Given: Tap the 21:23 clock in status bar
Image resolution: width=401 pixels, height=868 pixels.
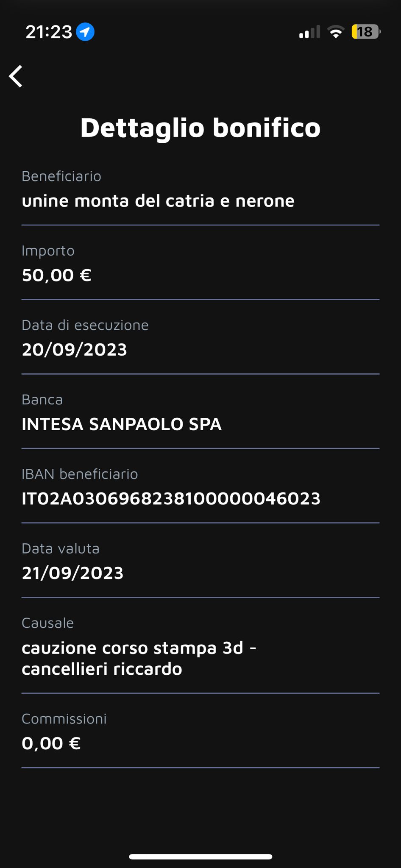Looking at the screenshot, I should (x=49, y=32).
